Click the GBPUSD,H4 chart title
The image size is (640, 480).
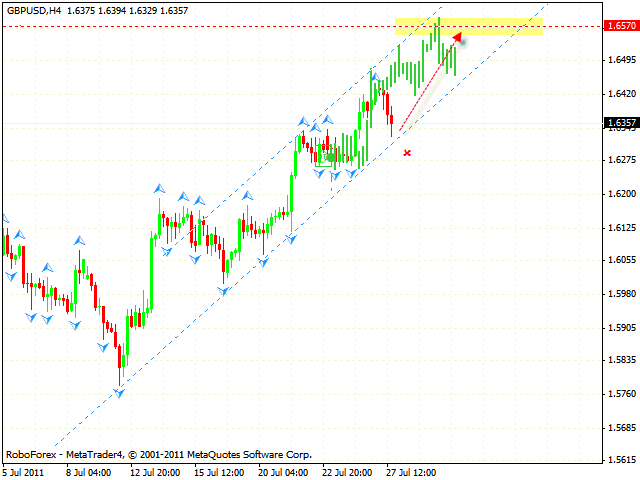pyautogui.click(x=34, y=11)
